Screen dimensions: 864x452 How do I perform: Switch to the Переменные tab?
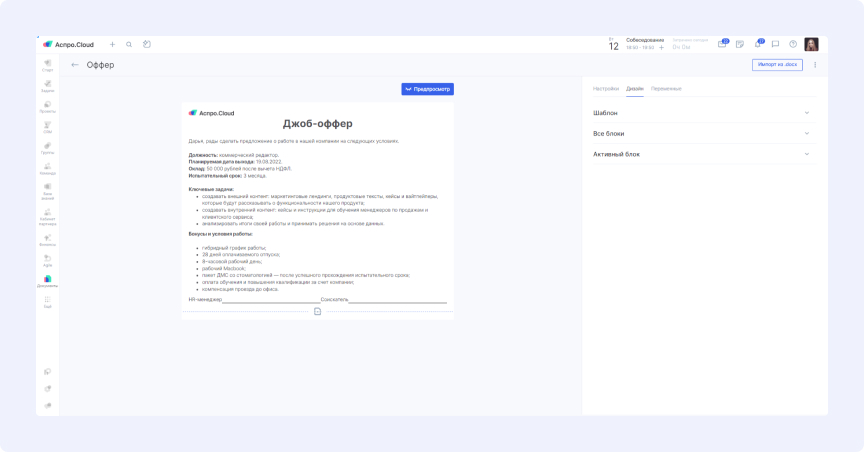666,89
